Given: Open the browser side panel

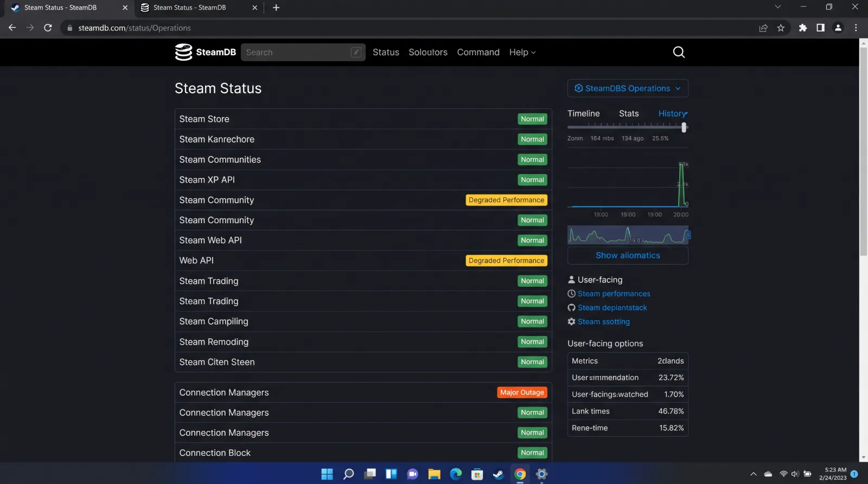Looking at the screenshot, I should click(820, 28).
